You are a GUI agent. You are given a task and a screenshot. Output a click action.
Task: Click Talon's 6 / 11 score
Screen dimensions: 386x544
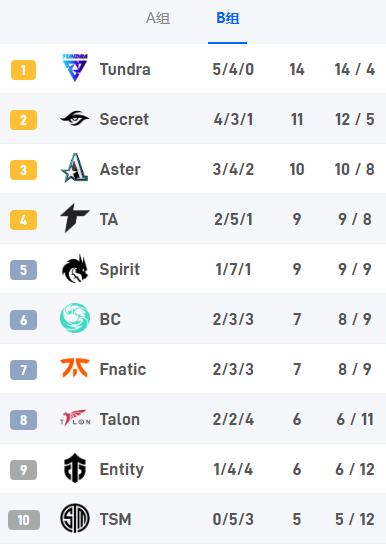click(355, 419)
